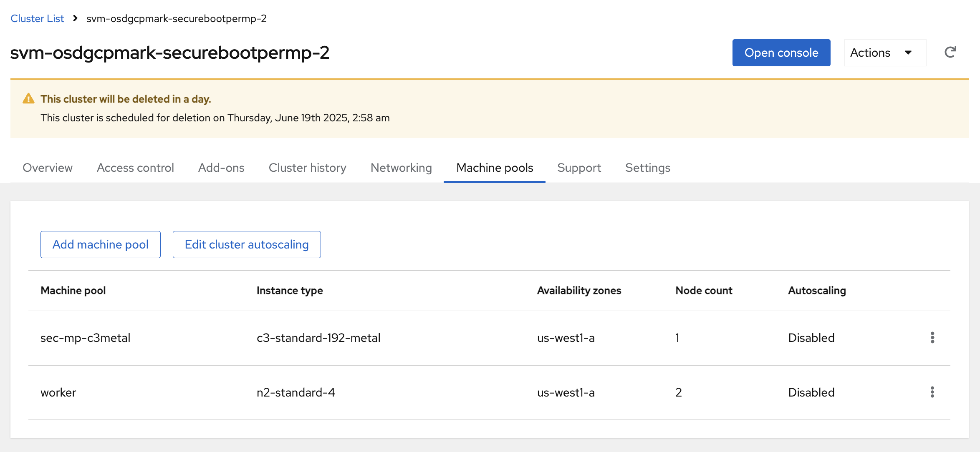
Task: Click the refresh icon next to Actions
Action: tap(950, 53)
